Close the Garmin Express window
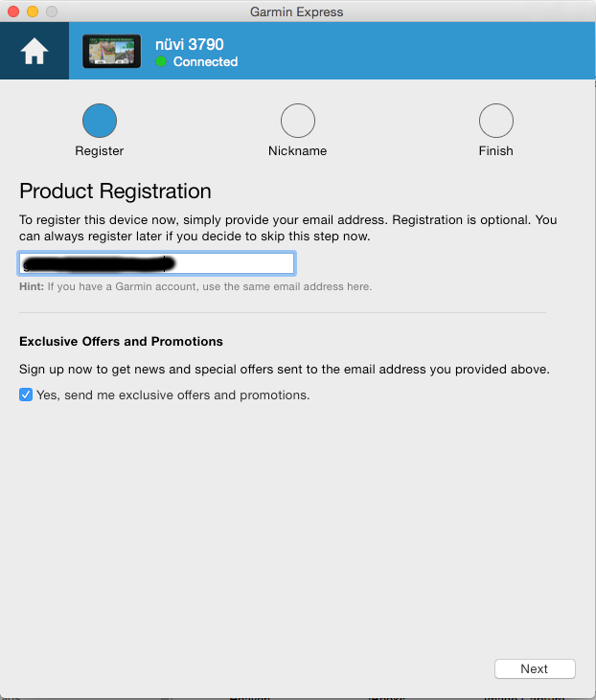Screen dimensions: 596x700 [13, 11]
